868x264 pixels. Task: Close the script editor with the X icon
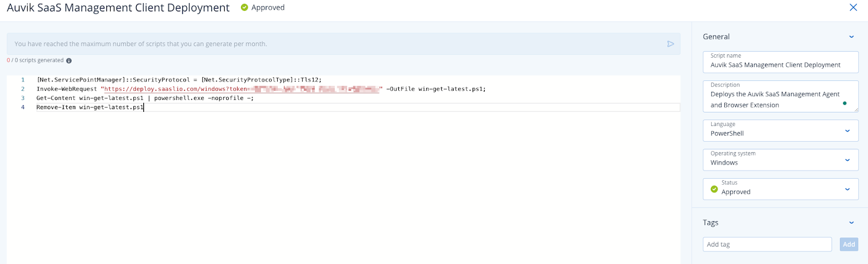pyautogui.click(x=853, y=8)
